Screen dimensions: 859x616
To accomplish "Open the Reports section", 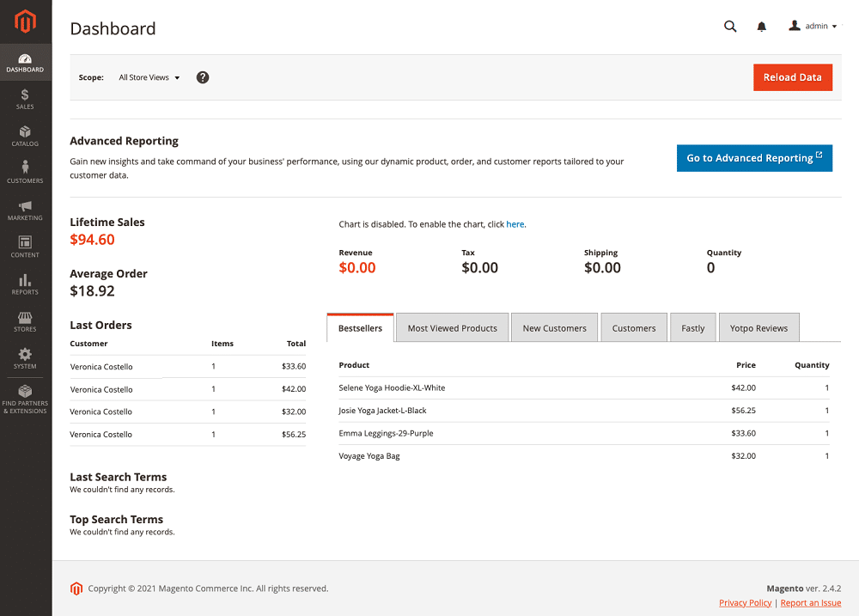I will [x=25, y=284].
